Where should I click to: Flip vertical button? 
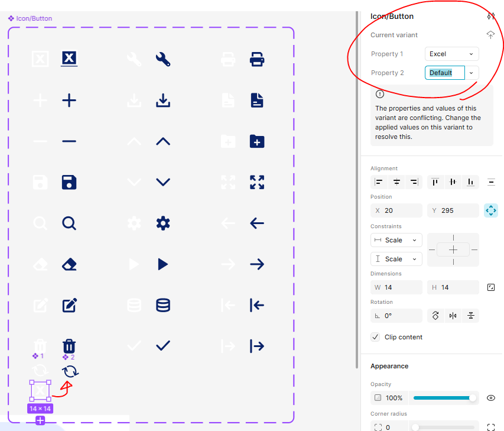[x=470, y=316]
